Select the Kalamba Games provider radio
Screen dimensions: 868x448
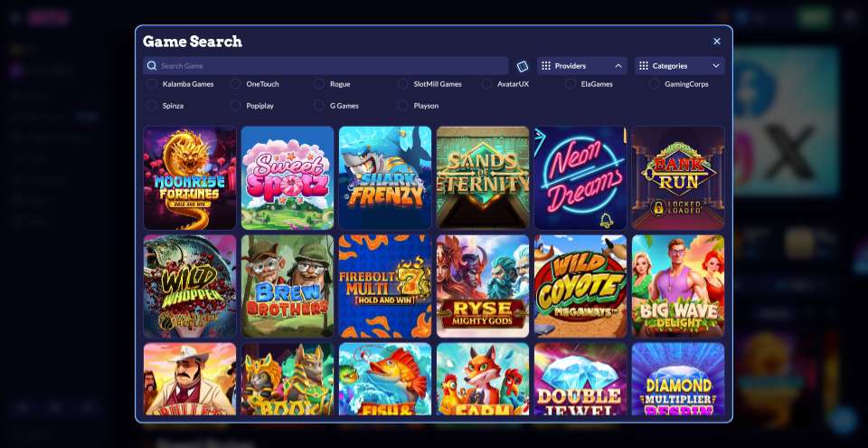click(x=152, y=84)
